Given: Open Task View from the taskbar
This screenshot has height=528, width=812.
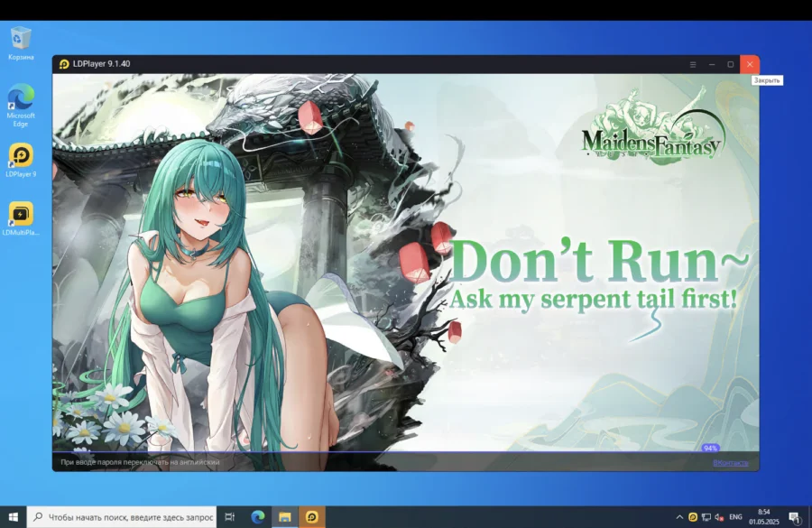Looking at the screenshot, I should point(230,516).
